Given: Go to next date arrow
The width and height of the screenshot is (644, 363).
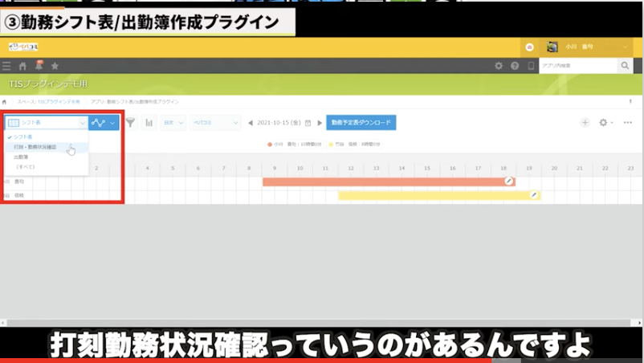Looking at the screenshot, I should (320, 123).
